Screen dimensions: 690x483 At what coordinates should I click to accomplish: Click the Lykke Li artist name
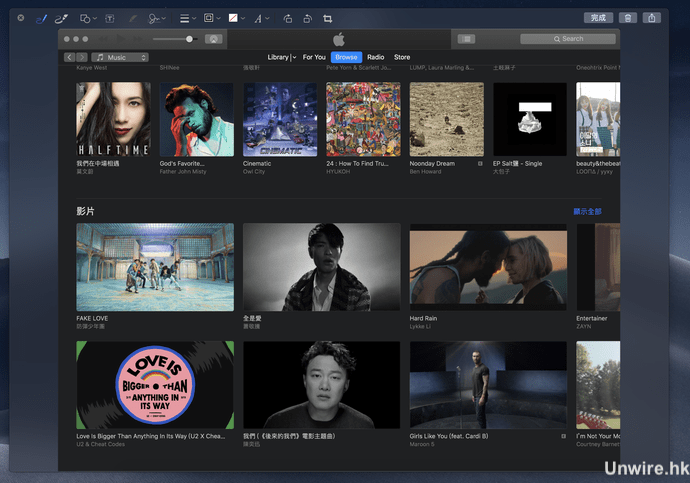420,326
